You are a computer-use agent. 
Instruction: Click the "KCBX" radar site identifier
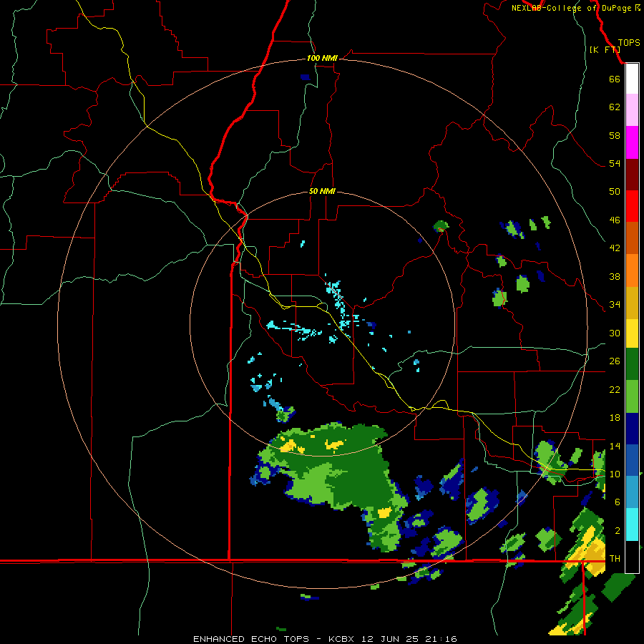343,639
